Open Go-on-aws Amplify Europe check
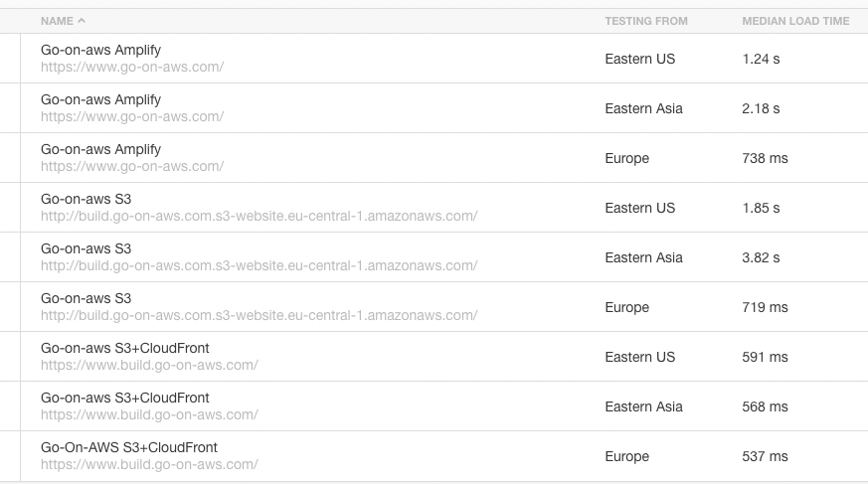 click(100, 149)
